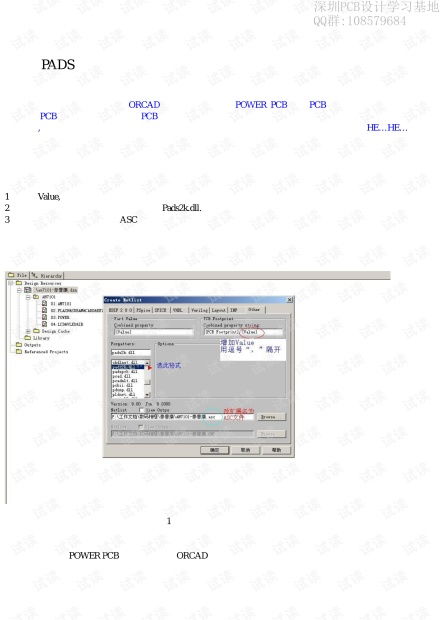Select the 03 POWER schematic page icon

(x=45, y=317)
